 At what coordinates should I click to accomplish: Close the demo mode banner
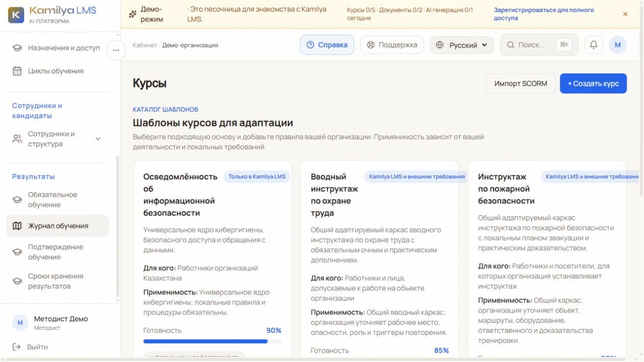[625, 14]
